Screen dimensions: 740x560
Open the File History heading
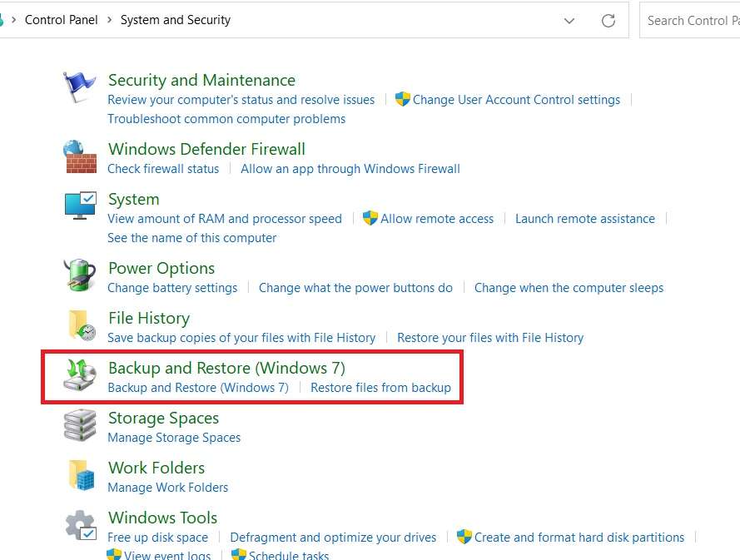pos(149,319)
